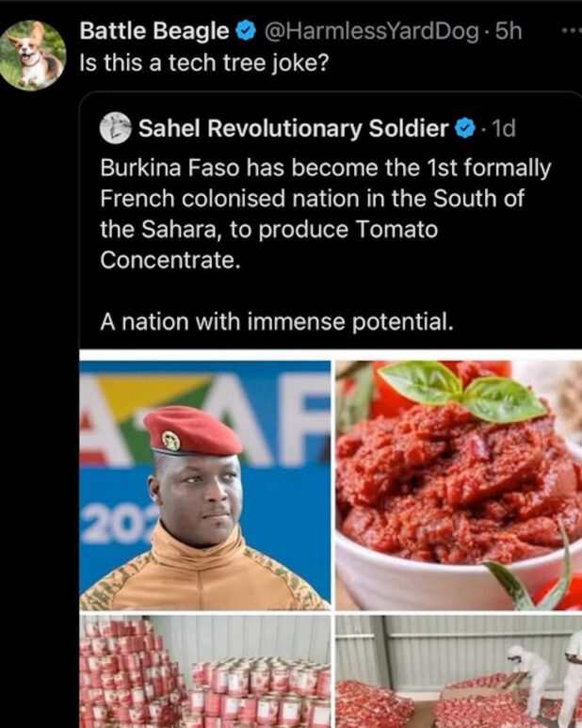Open photo of workers in white suits

coord(459,671)
